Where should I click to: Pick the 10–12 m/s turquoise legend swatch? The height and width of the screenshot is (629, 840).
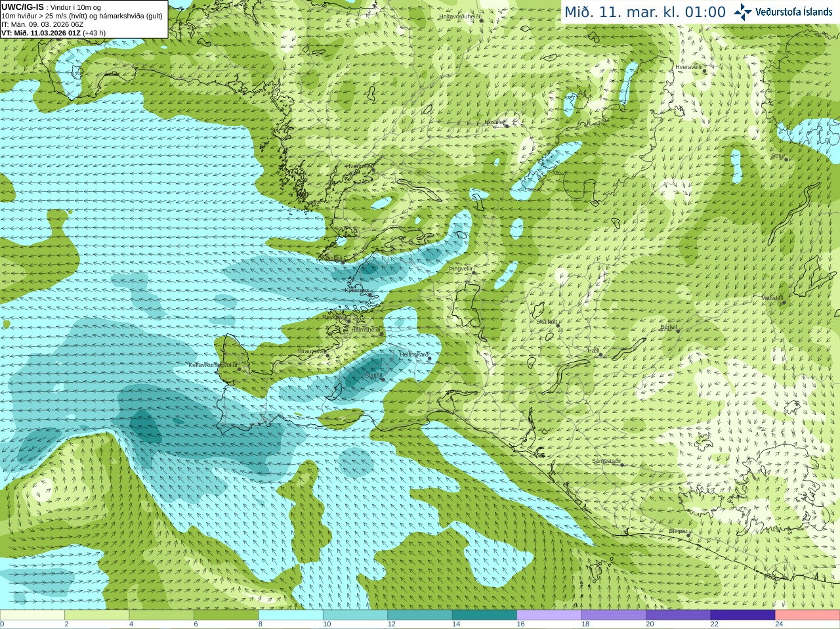[x=355, y=615]
